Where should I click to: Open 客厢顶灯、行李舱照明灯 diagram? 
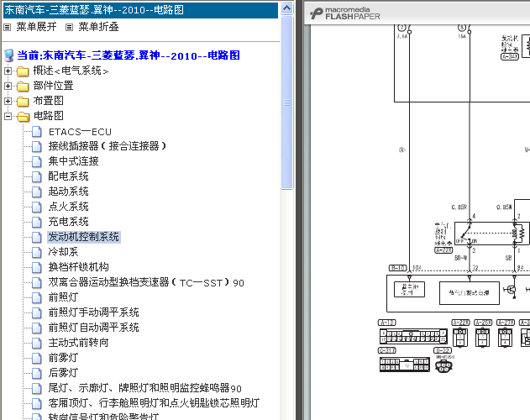(154, 403)
